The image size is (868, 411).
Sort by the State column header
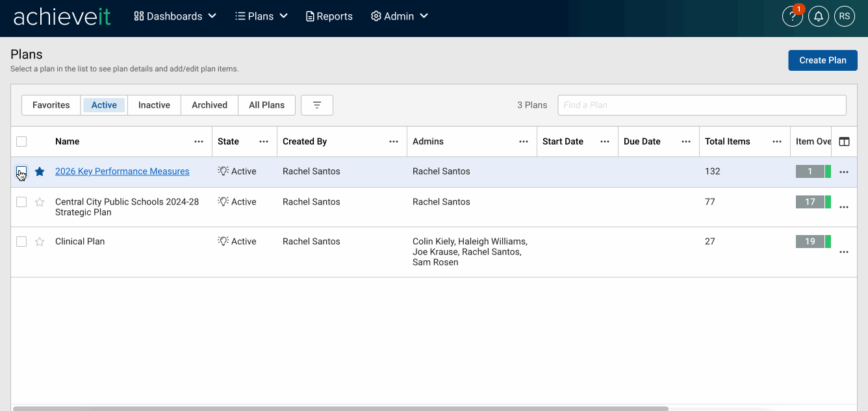click(228, 142)
